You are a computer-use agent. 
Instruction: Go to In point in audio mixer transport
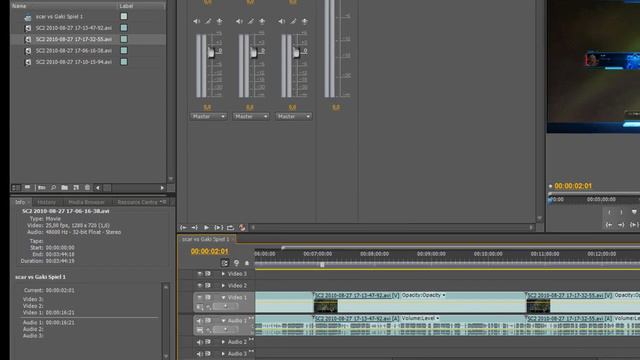click(x=183, y=227)
